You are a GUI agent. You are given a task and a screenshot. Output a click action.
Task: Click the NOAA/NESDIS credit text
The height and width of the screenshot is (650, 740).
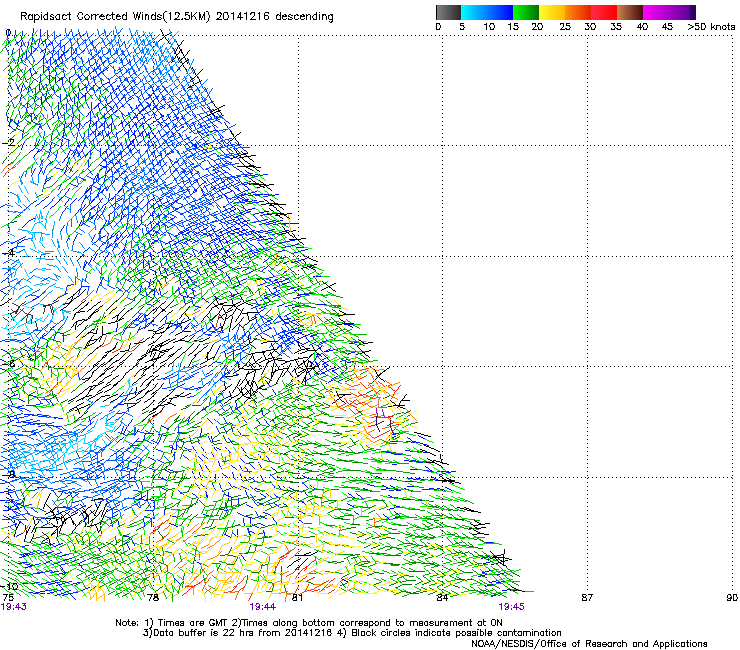click(589, 643)
